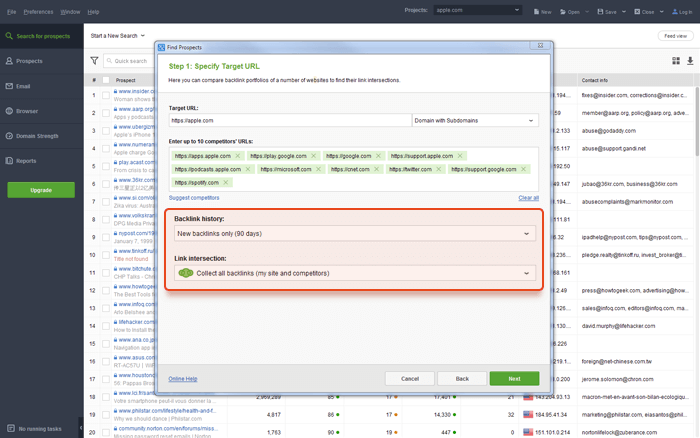The image size is (700, 438).
Task: Open the Link intersection dropdown
Action: 355,273
